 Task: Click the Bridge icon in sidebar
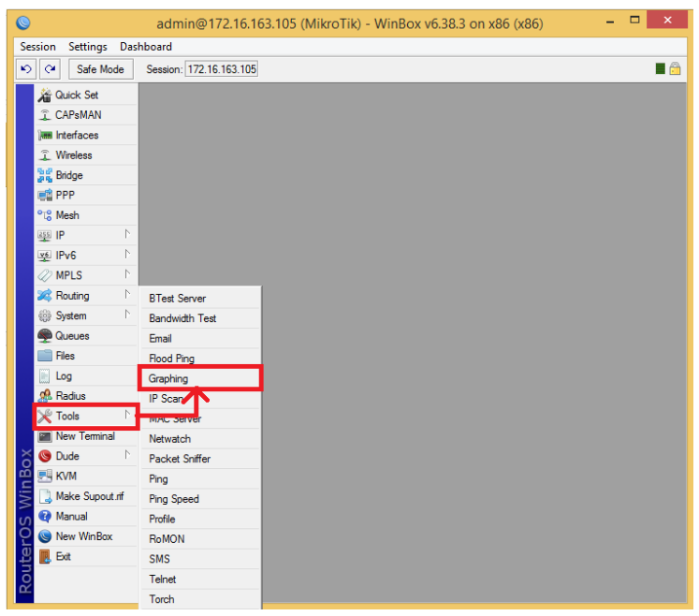click(x=45, y=175)
